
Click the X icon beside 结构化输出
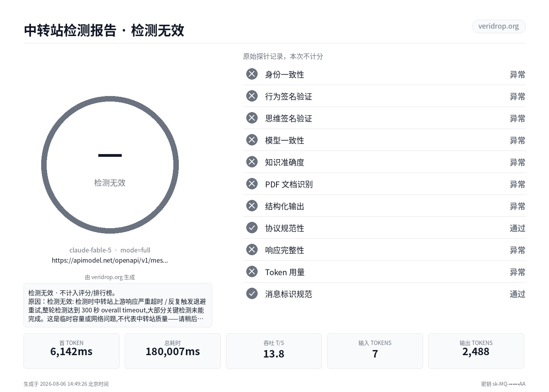[x=252, y=206]
